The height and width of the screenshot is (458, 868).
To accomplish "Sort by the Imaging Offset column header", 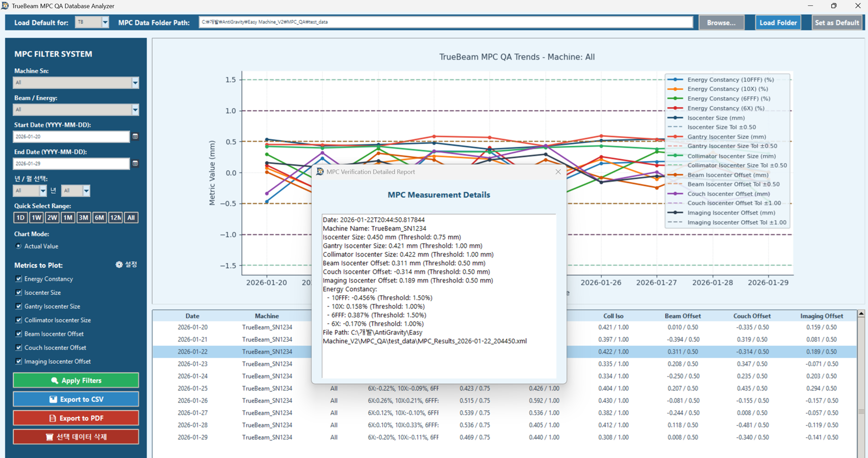I will point(822,316).
